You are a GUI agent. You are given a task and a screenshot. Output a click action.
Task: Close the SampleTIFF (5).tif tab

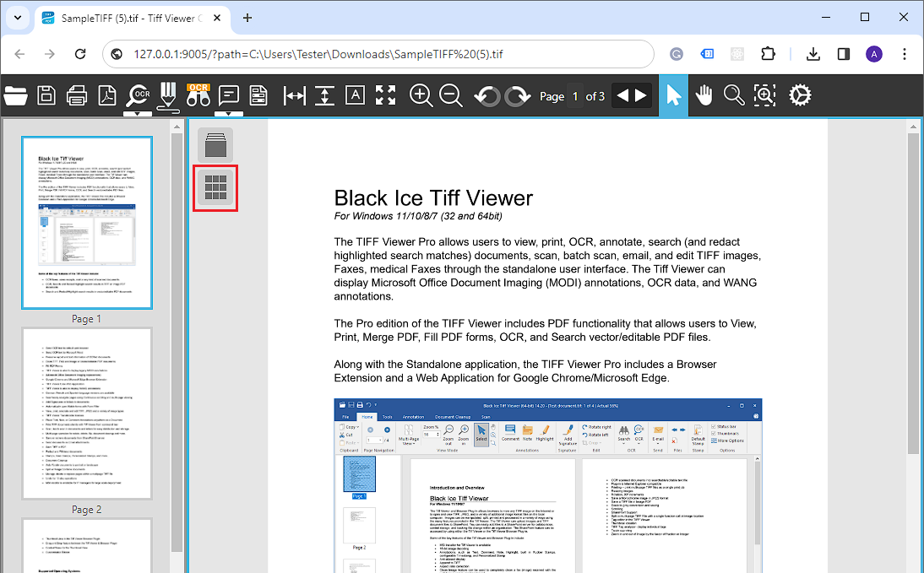[x=217, y=19]
